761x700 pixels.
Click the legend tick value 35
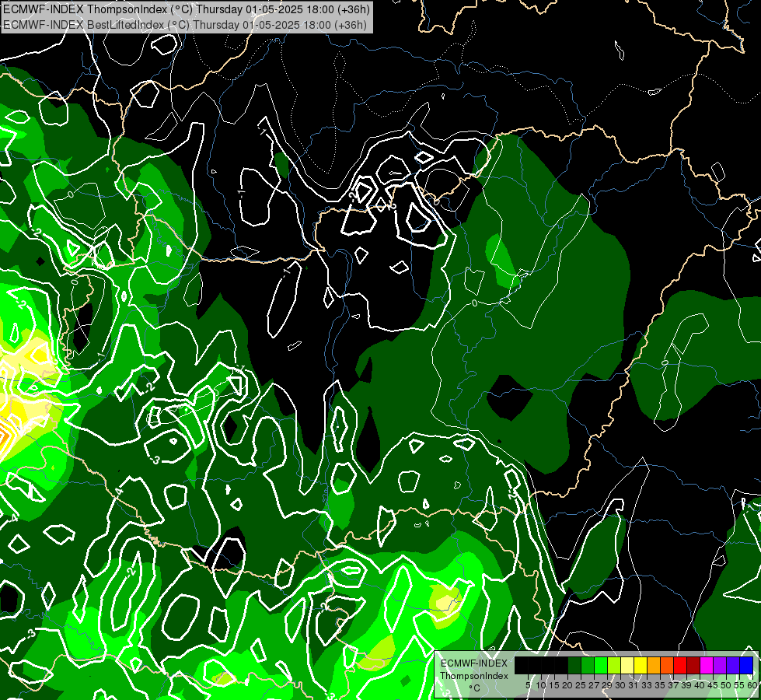pyautogui.click(x=660, y=685)
